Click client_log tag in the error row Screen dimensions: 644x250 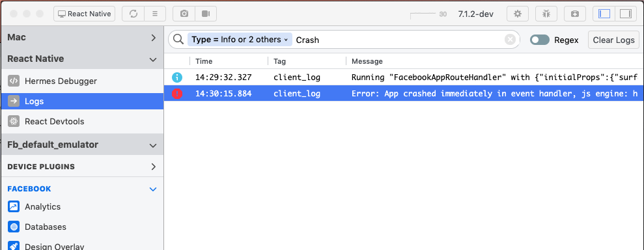click(x=297, y=94)
